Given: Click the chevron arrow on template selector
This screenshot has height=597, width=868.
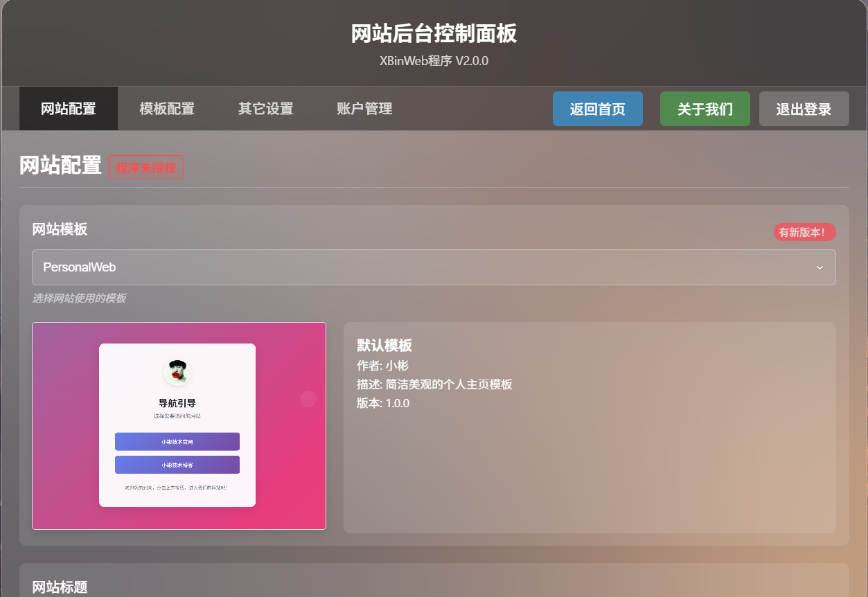Looking at the screenshot, I should pyautogui.click(x=820, y=267).
